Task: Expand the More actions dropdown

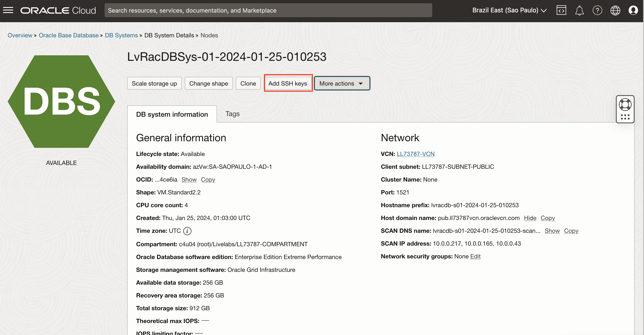Action: click(342, 83)
